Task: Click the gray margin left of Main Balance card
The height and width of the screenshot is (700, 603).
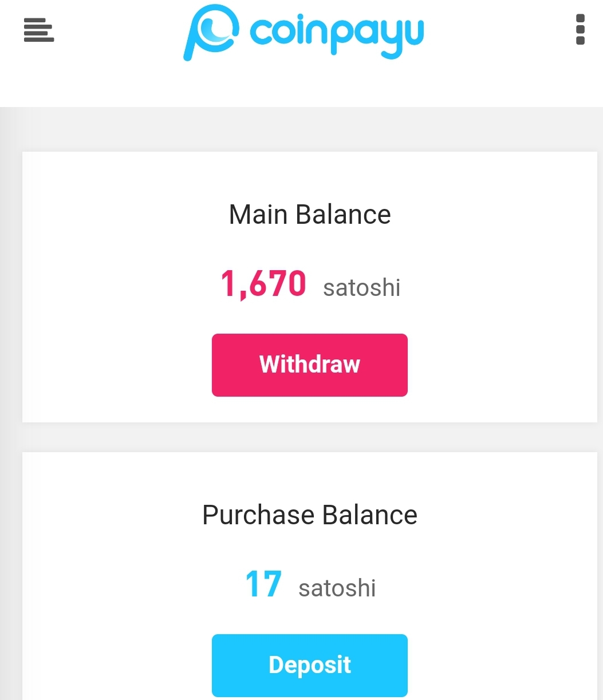Action: click(x=10, y=286)
